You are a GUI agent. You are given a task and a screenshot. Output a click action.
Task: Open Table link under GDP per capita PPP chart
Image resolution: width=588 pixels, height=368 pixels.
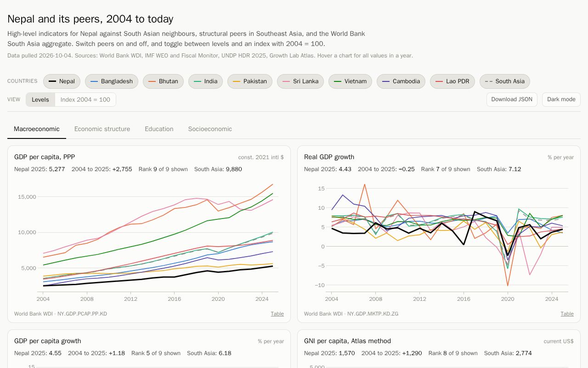coord(277,314)
